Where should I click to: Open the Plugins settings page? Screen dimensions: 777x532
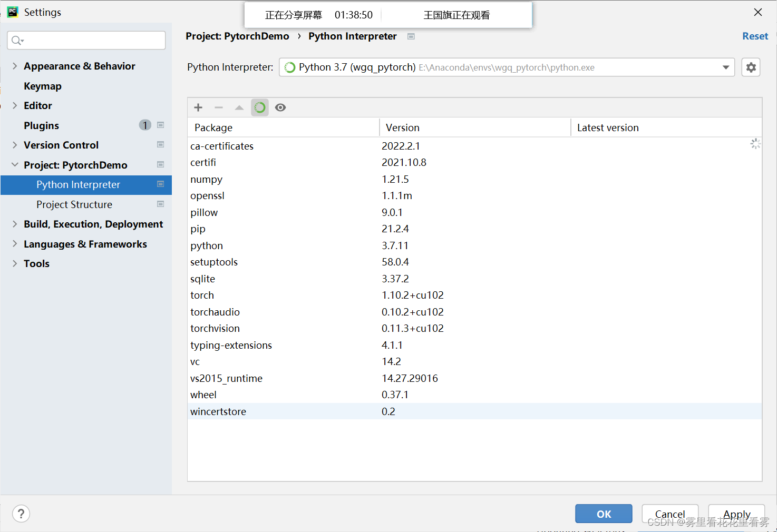[x=42, y=125]
